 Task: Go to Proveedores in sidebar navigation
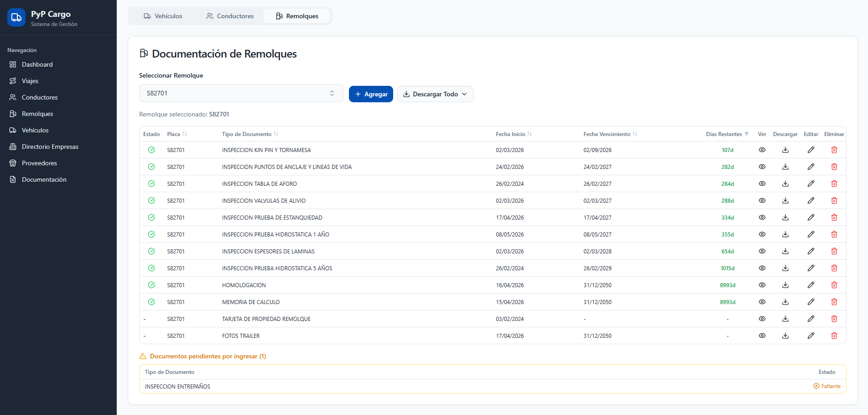point(58,163)
